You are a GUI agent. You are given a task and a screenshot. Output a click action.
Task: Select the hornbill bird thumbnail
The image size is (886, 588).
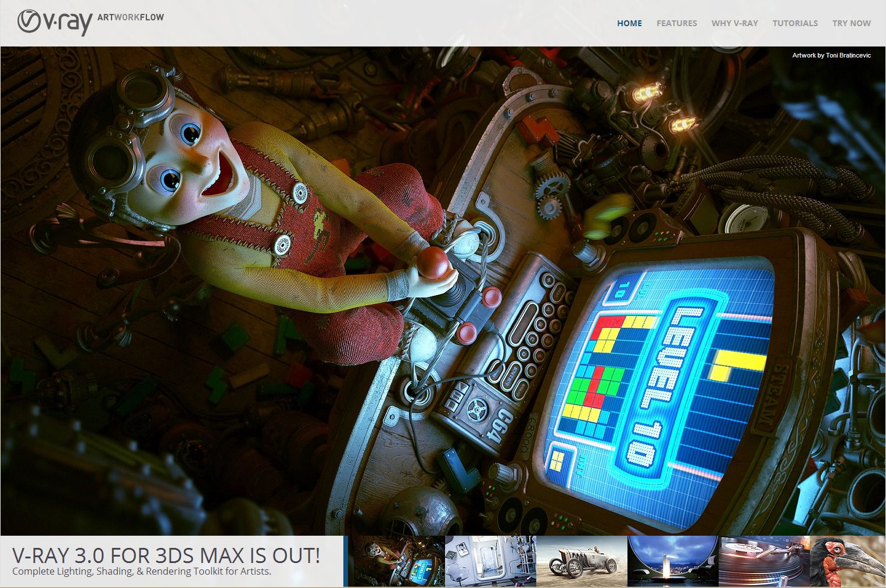[848, 561]
